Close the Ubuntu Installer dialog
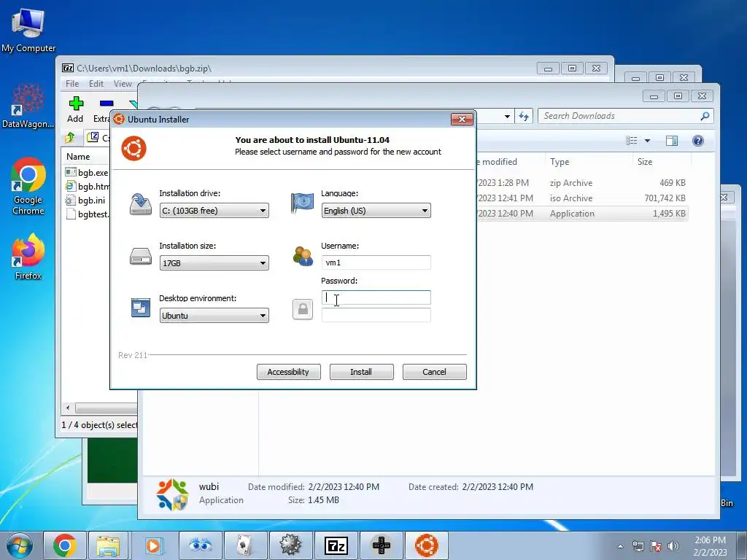The width and height of the screenshot is (747, 560). point(462,119)
